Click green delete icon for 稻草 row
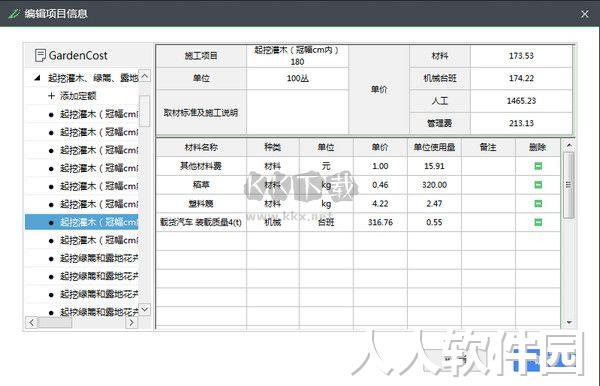 [x=538, y=185]
